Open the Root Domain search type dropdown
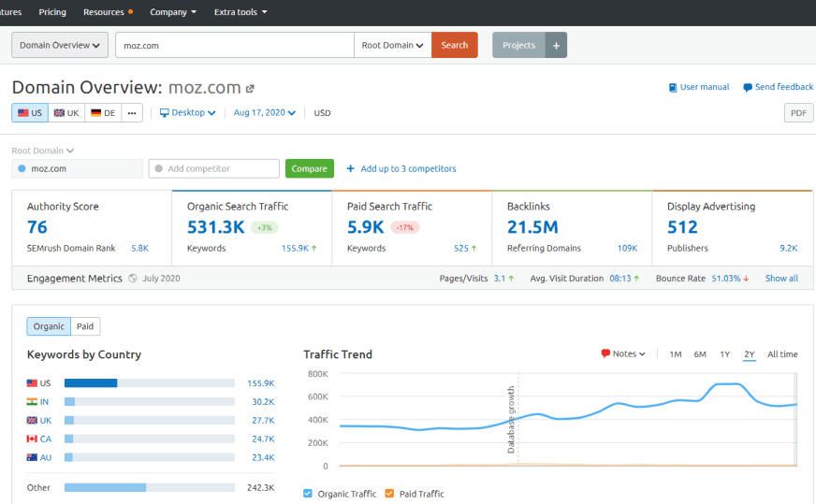 (x=393, y=45)
